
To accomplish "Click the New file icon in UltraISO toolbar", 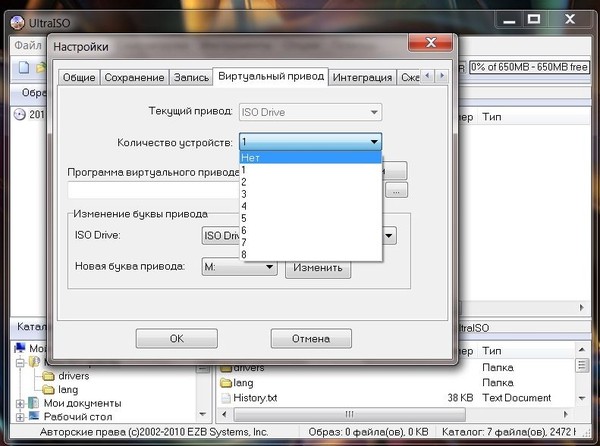I will pyautogui.click(x=24, y=67).
